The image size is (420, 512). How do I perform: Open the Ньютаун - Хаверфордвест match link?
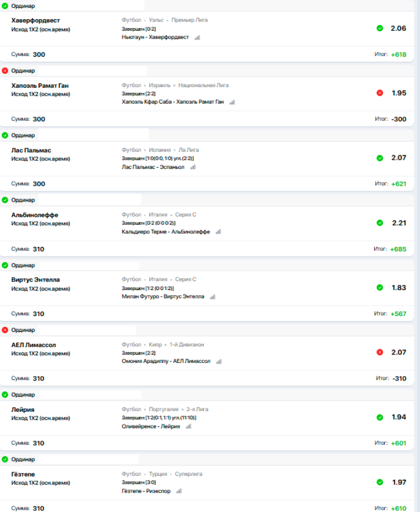156,37
